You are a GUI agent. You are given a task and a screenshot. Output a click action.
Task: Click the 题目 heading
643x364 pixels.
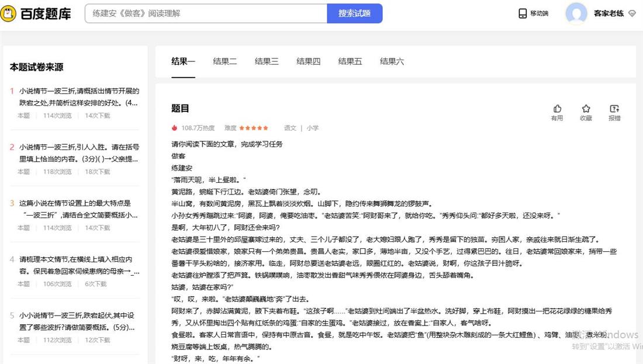180,109
